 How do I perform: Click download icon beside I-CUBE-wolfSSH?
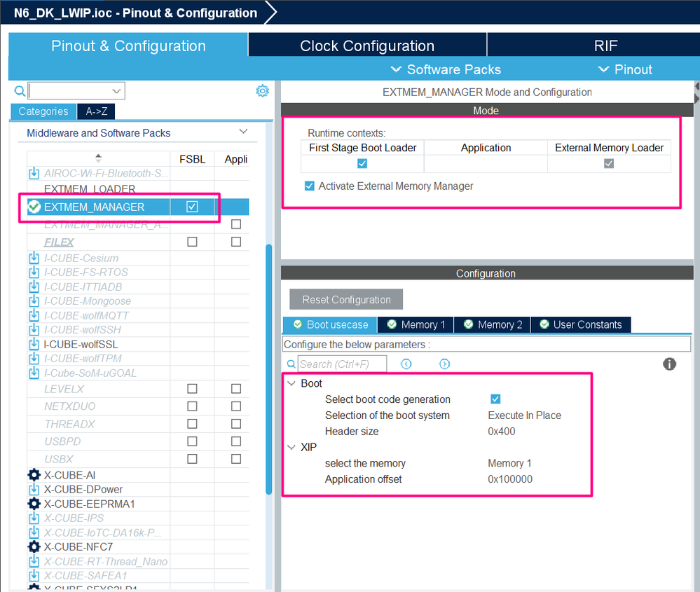(x=34, y=329)
